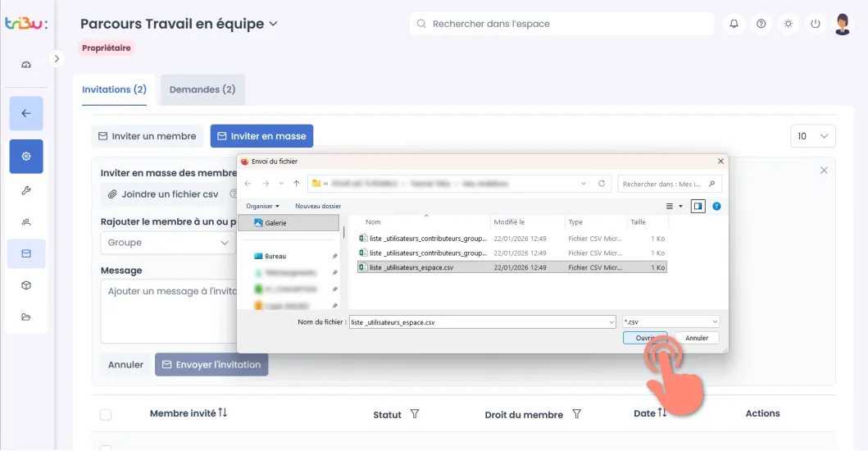Click Inviter un membre button
Image resolution: width=868 pixels, height=451 pixels.
click(148, 136)
